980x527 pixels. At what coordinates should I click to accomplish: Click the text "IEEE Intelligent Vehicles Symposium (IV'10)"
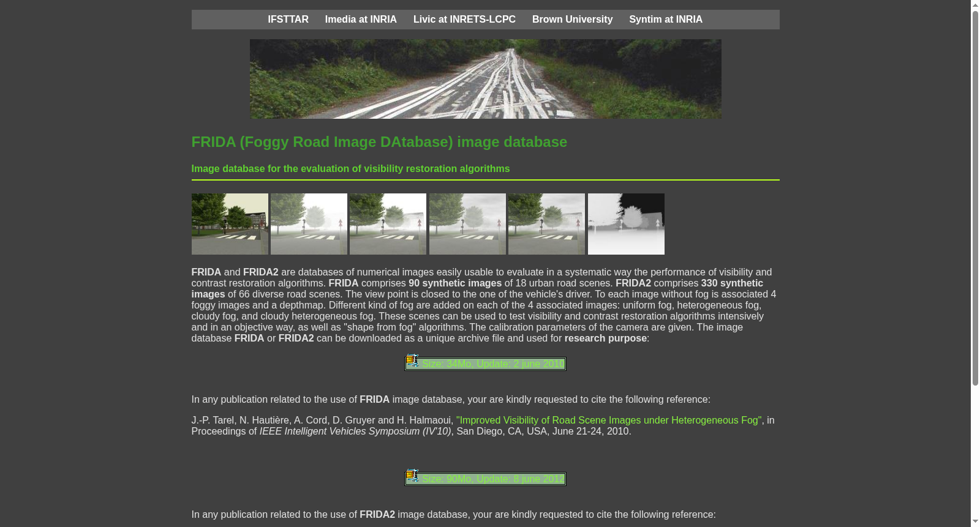355,432
